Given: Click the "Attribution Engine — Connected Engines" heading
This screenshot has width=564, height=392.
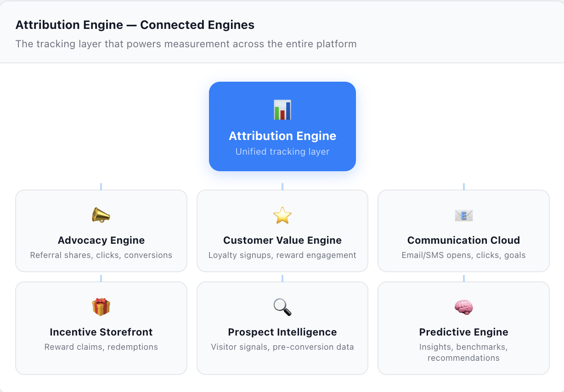Looking at the screenshot, I should [135, 25].
